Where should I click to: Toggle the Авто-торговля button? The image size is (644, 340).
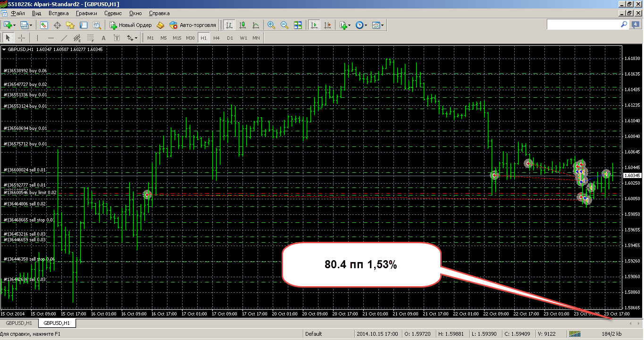coord(192,25)
